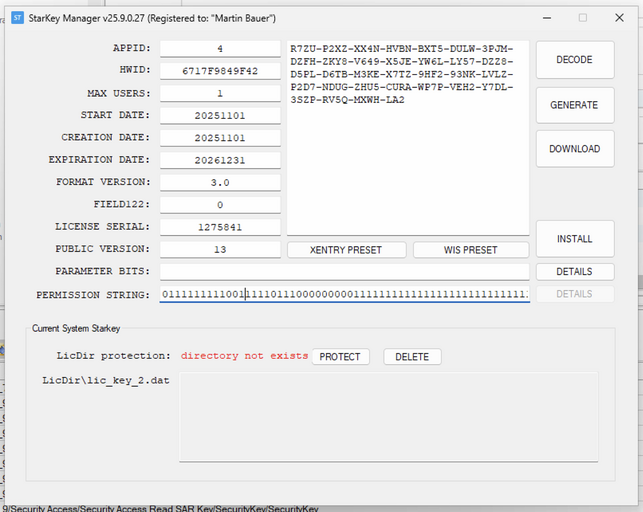The width and height of the screenshot is (643, 512).
Task: Click the 'LicDir protection:' label
Action: [114, 356]
